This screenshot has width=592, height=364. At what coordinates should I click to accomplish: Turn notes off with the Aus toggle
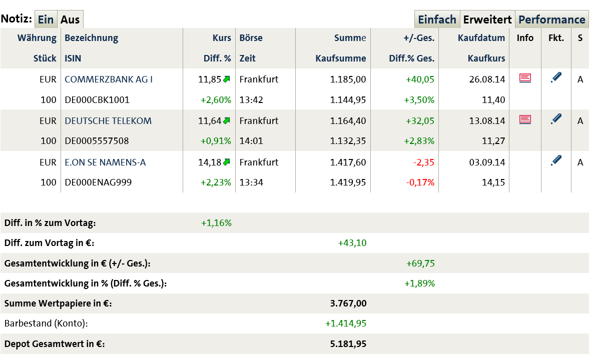[70, 19]
